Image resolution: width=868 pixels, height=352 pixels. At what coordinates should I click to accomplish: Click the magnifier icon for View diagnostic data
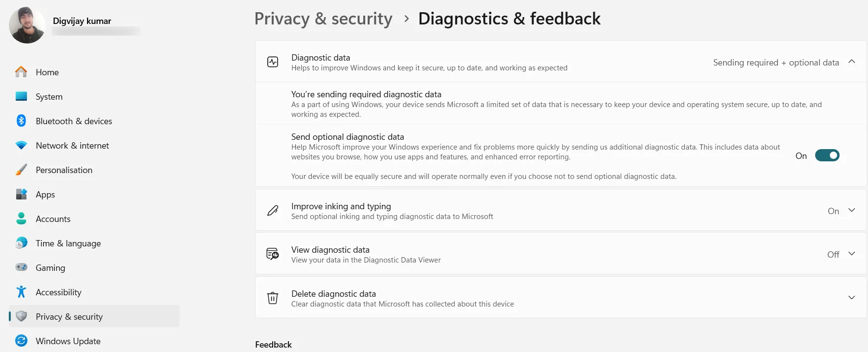point(273,254)
